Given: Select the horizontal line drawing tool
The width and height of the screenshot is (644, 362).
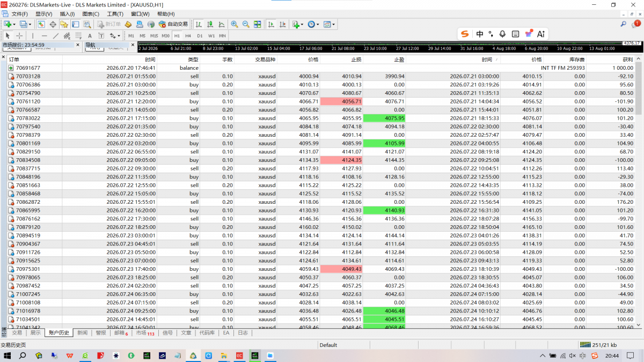Looking at the screenshot, I should [x=44, y=36].
